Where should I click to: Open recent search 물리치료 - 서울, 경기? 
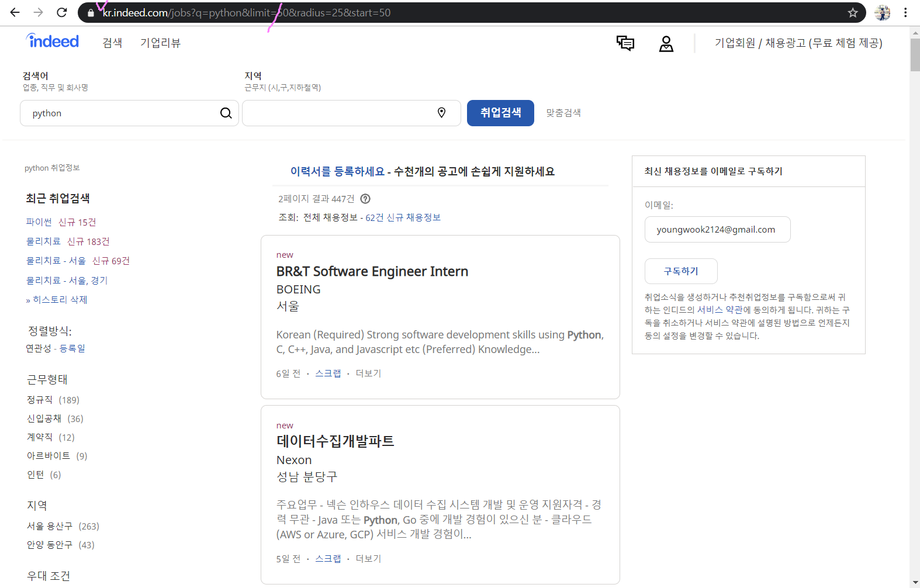67,281
